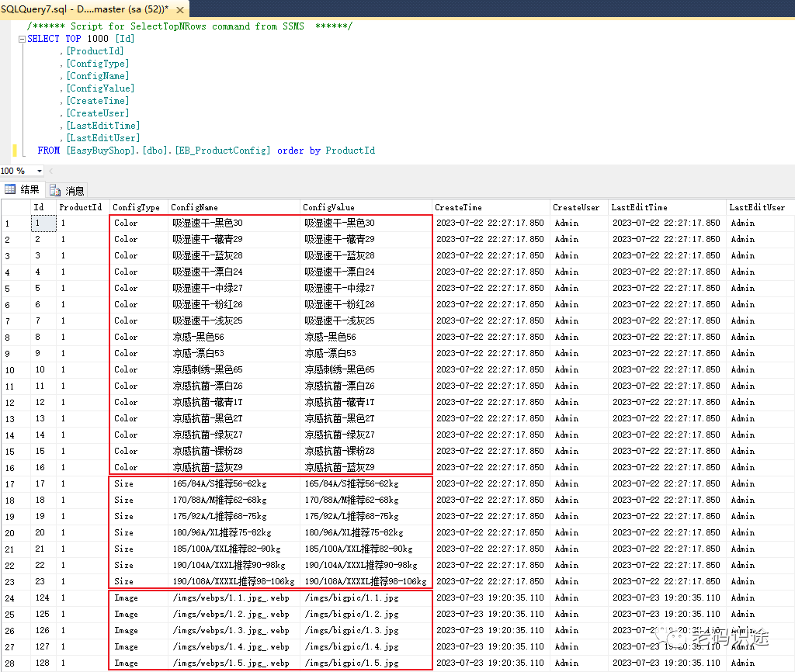Select row header number 1
Viewport: 795px width, 672px height.
point(16,223)
